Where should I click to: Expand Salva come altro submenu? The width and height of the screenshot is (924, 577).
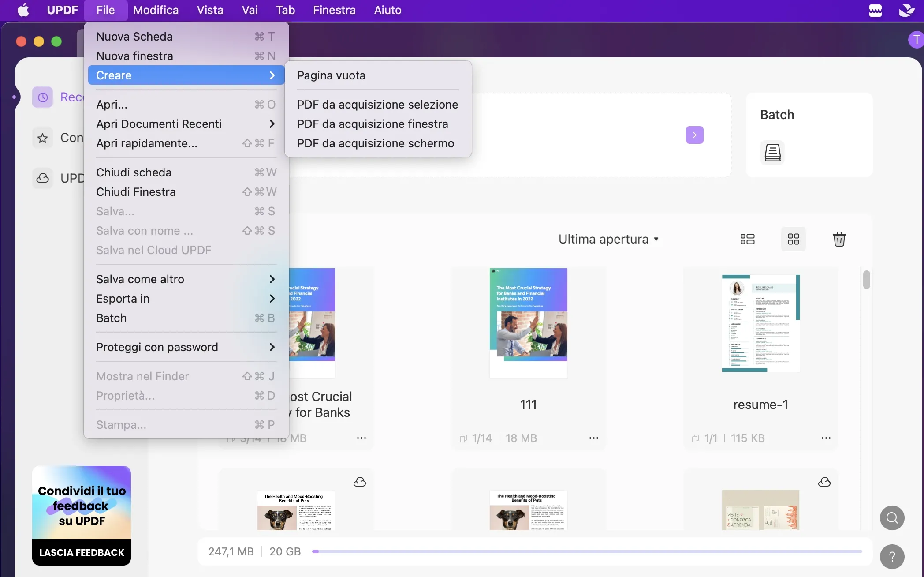(186, 279)
